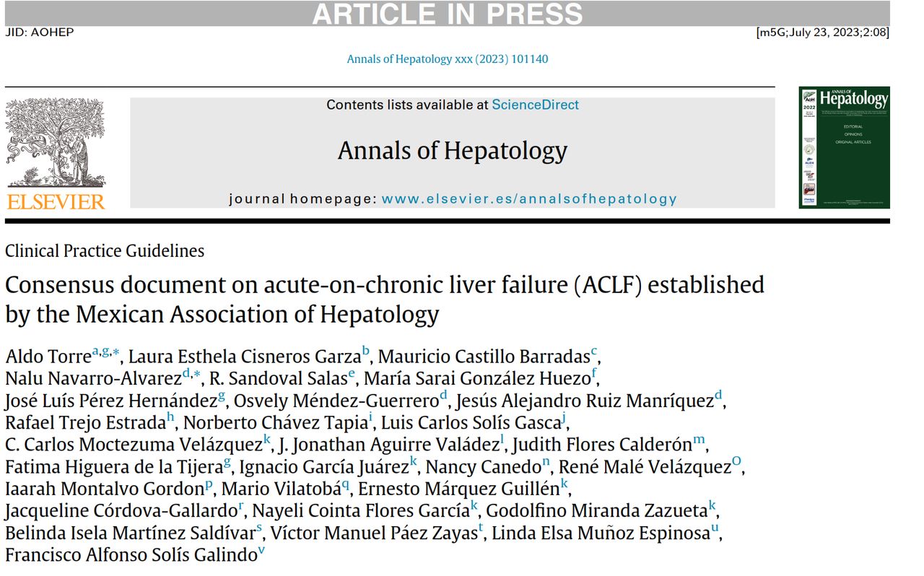924x576 pixels.
Task: Click affiliation superscript q after Mario Vilatobá
Action: [x=346, y=484]
